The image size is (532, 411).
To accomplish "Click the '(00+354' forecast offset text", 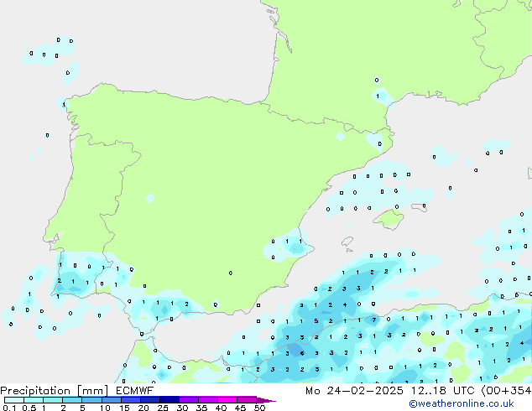I will click(506, 391).
